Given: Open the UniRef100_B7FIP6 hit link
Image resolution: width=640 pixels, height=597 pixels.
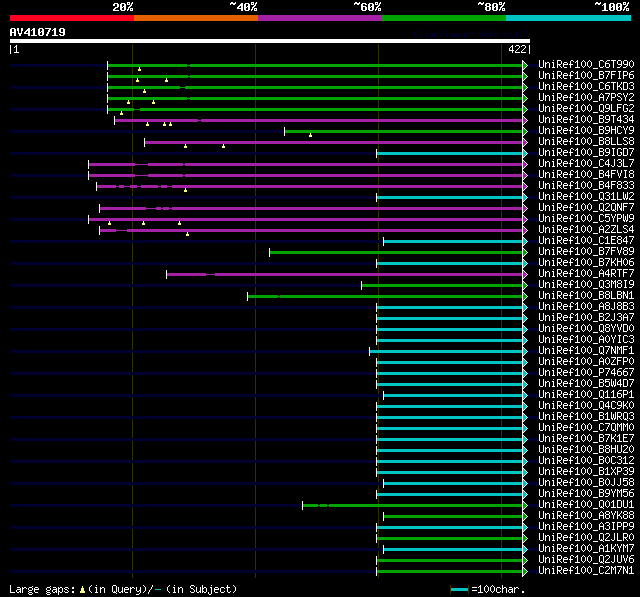Looking at the screenshot, I should pyautogui.click(x=586, y=75).
